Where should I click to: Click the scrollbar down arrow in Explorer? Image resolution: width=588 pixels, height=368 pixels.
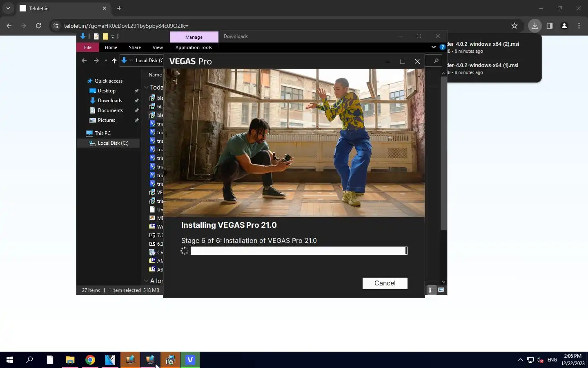point(443,282)
